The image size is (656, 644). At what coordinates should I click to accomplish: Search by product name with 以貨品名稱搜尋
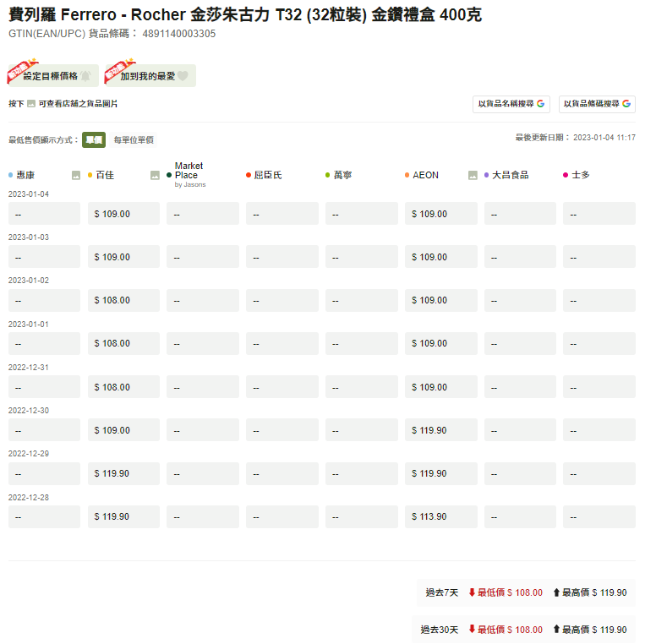[511, 104]
